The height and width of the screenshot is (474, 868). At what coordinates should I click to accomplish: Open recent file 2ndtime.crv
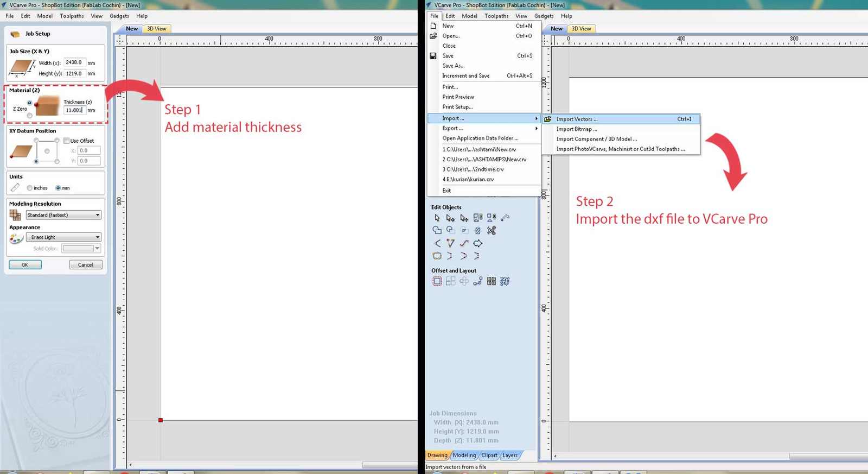pos(484,169)
